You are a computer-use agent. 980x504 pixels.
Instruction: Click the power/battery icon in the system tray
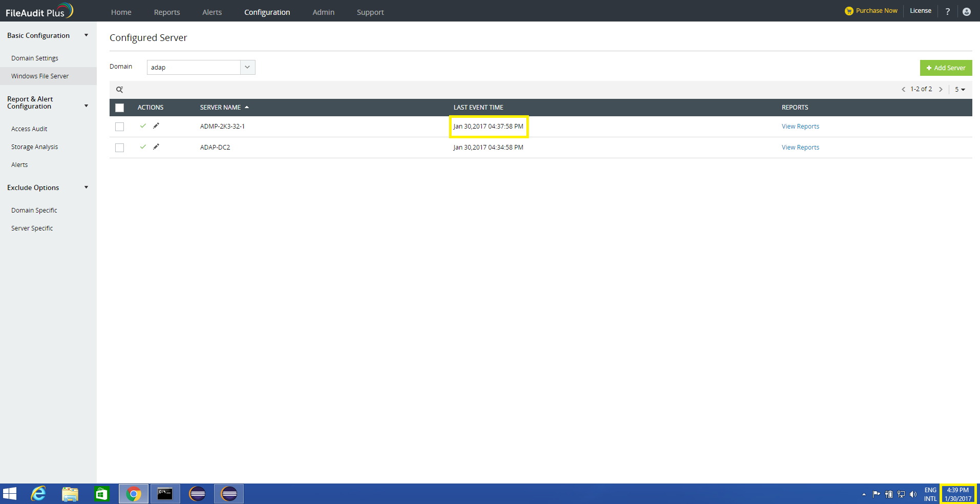pos(889,494)
